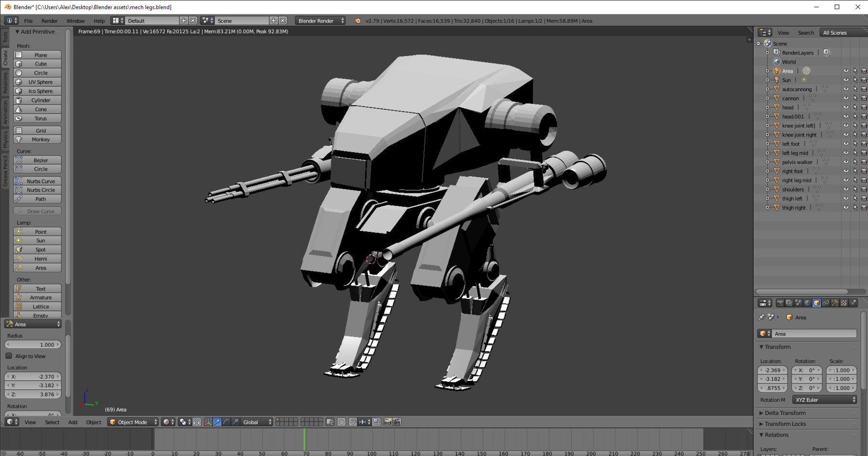Open the World properties globe icon
Viewport: 868px width, 456px height.
807,303
